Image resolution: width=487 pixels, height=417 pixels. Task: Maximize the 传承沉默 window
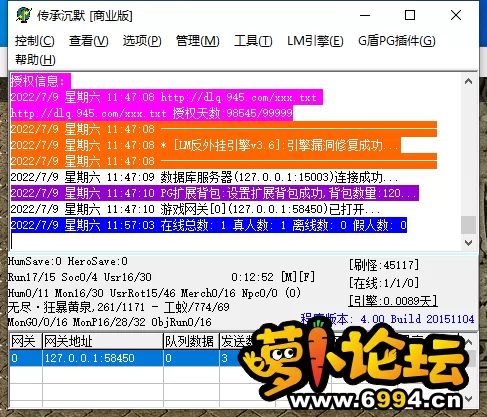pos(410,15)
